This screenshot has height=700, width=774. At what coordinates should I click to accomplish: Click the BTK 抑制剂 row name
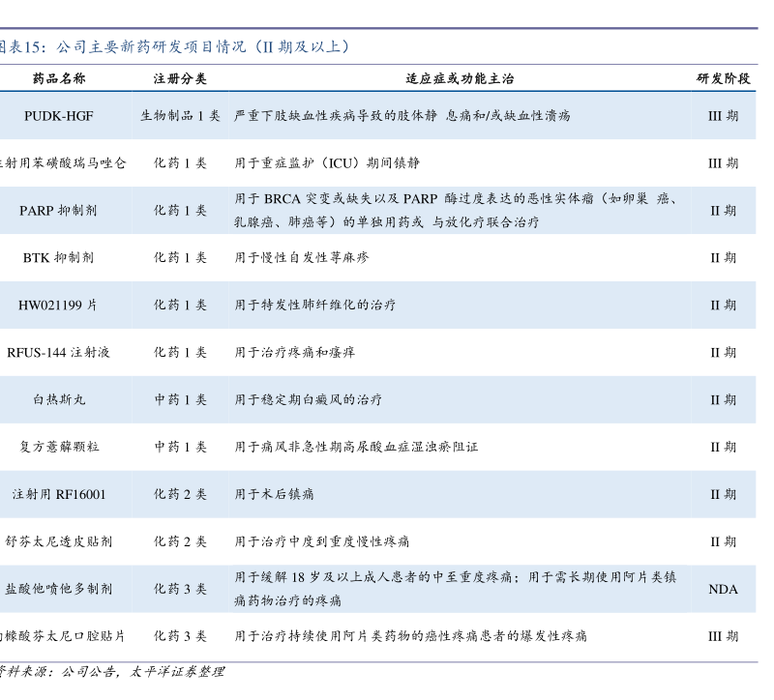click(x=59, y=257)
